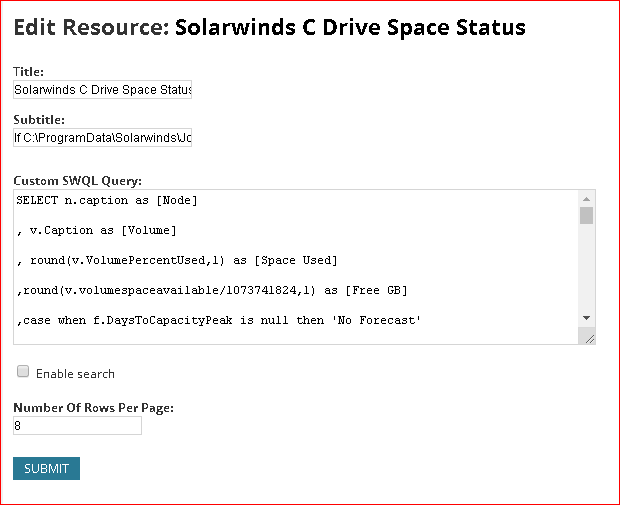Click the query scrollbar down arrow

586,318
